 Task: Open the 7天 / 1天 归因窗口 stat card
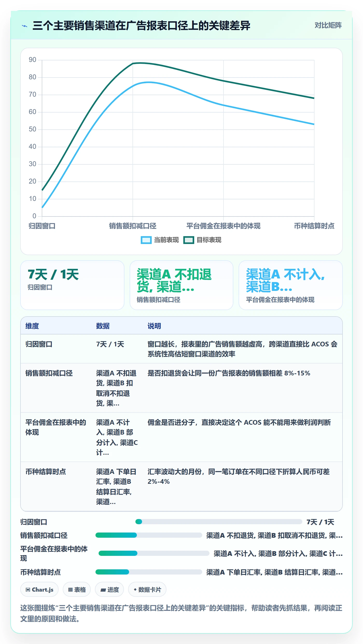[72, 285]
